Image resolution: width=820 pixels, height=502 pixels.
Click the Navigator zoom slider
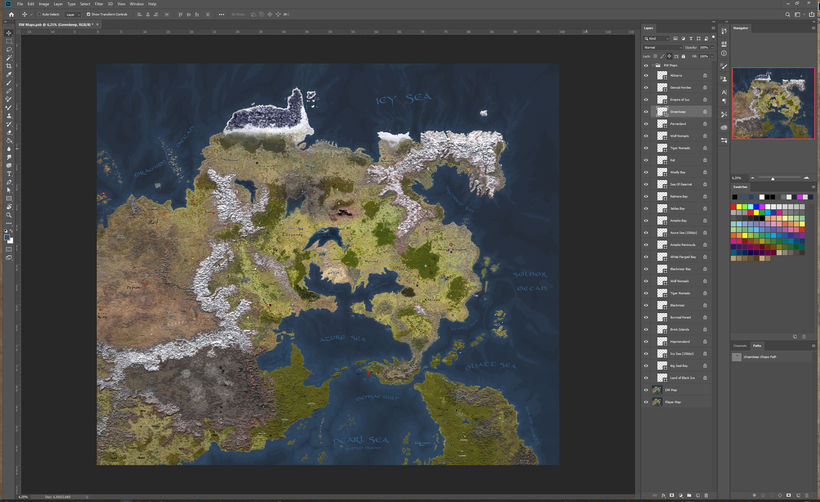coord(772,177)
